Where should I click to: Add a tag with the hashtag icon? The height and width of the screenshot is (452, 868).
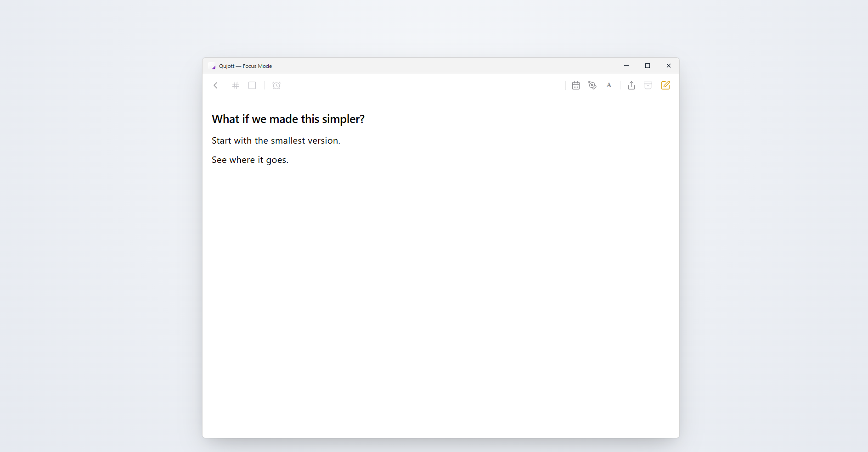[x=236, y=85]
